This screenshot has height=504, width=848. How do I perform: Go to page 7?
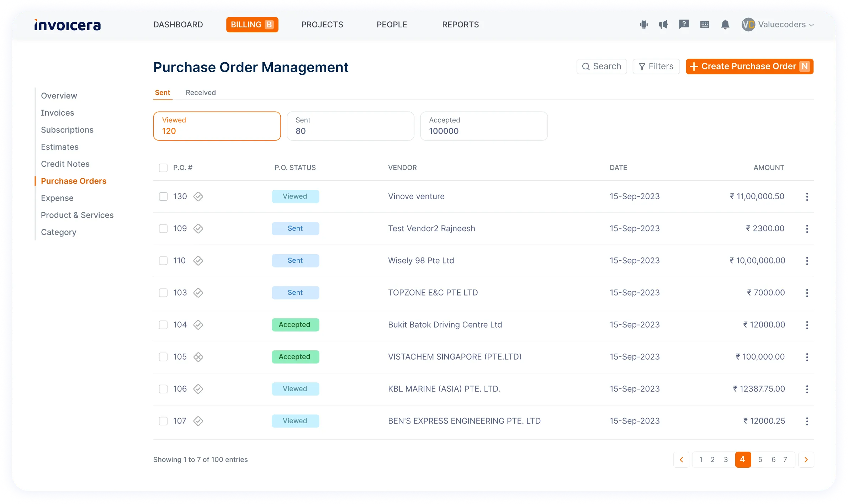(785, 460)
